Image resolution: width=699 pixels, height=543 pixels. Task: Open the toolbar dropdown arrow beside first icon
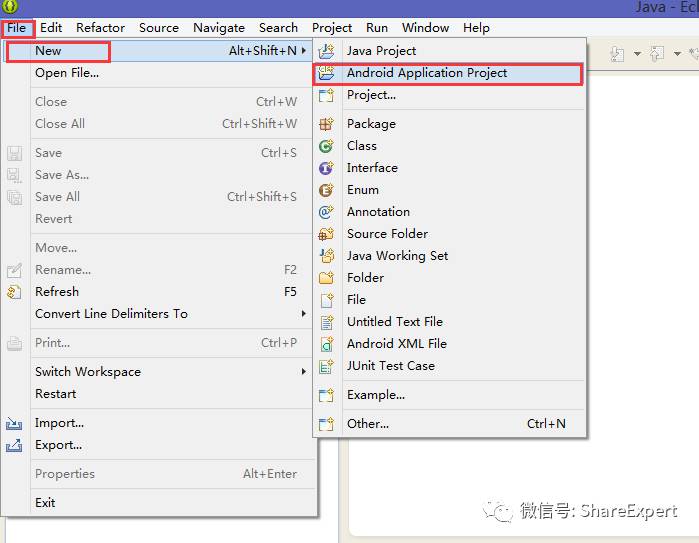click(637, 54)
